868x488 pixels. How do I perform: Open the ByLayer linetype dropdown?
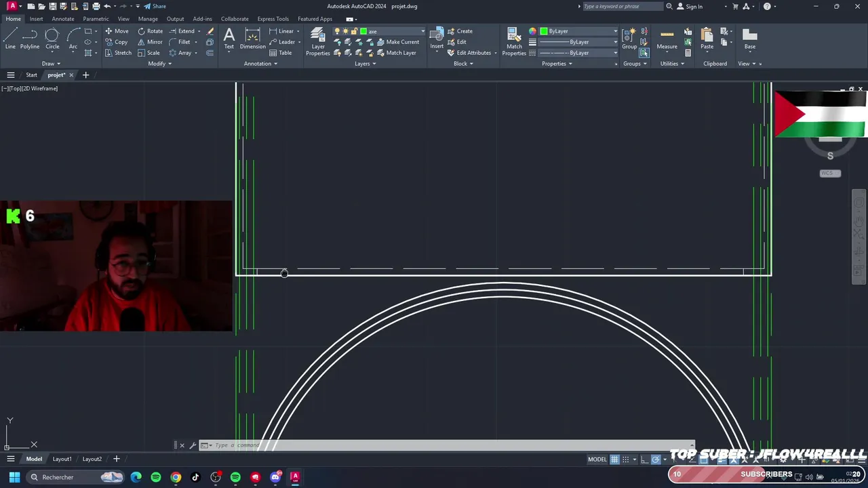(615, 53)
